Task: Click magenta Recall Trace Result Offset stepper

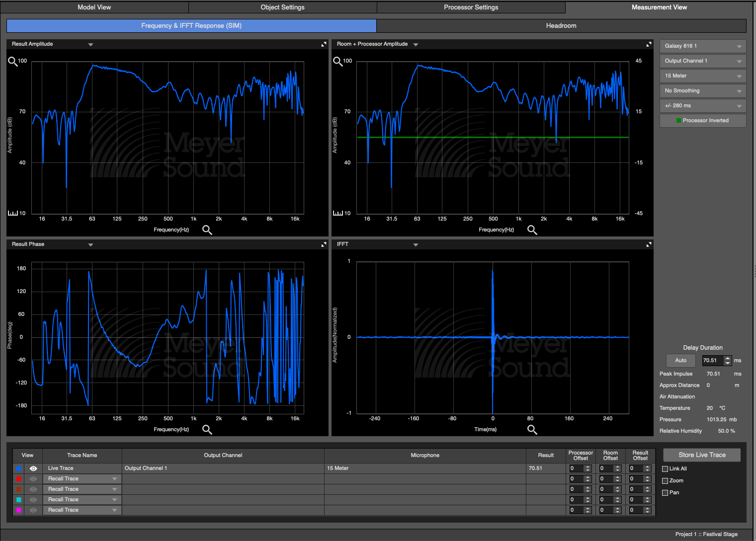Action: (647, 510)
